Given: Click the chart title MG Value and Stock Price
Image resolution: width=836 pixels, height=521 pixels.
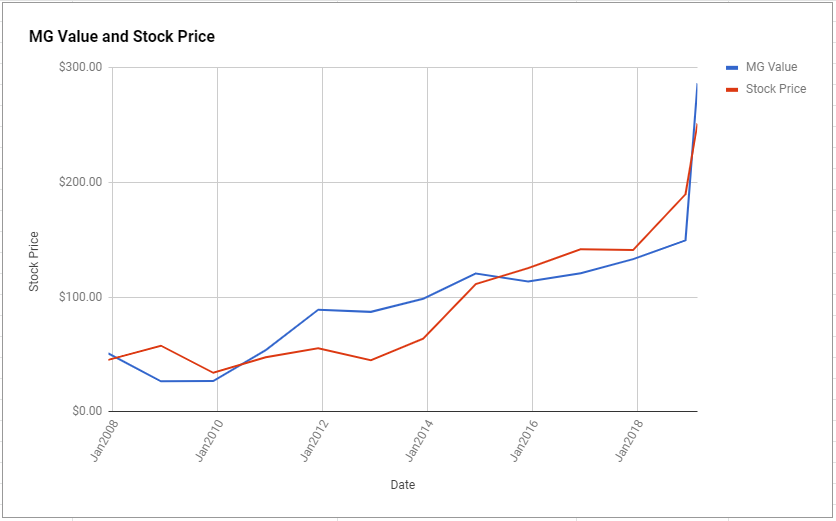Looking at the screenshot, I should pos(122,36).
